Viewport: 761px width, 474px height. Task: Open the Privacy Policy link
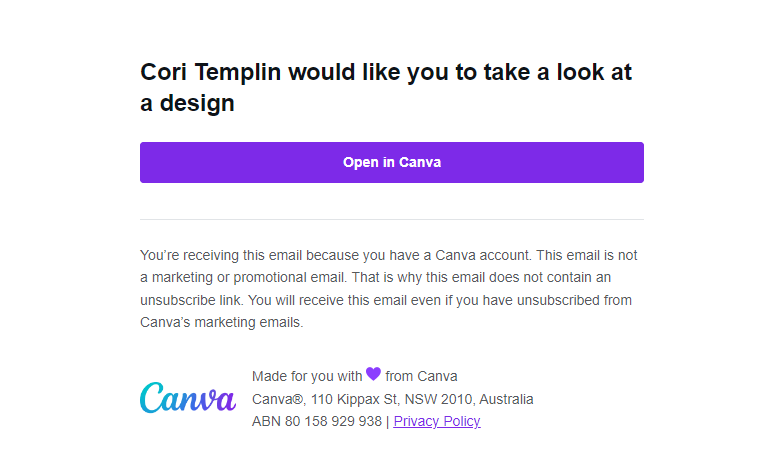[x=437, y=421]
